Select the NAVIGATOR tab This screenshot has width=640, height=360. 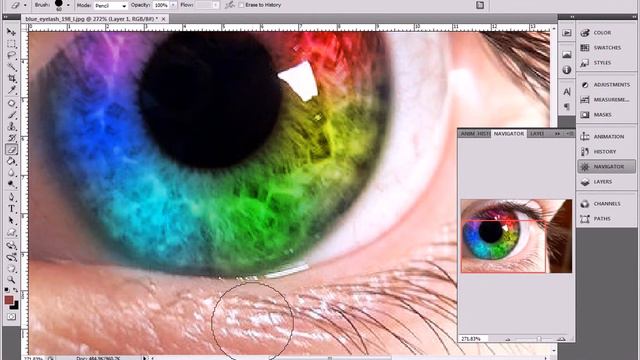coord(509,133)
